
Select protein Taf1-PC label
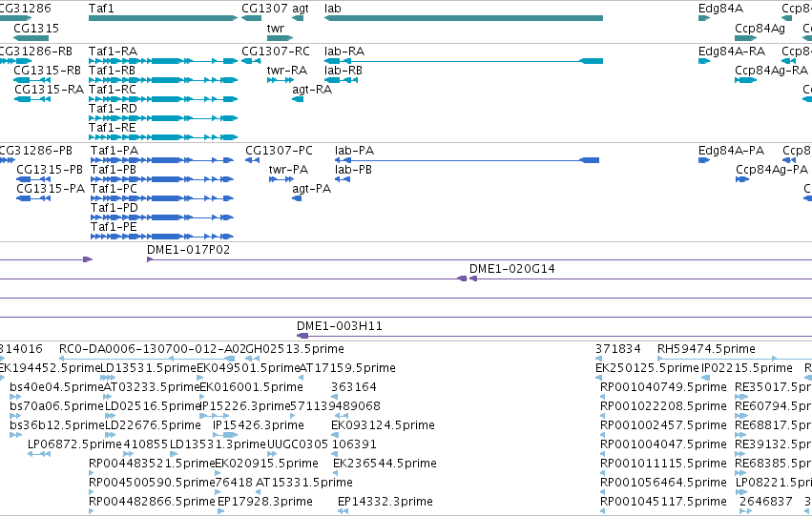114,189
